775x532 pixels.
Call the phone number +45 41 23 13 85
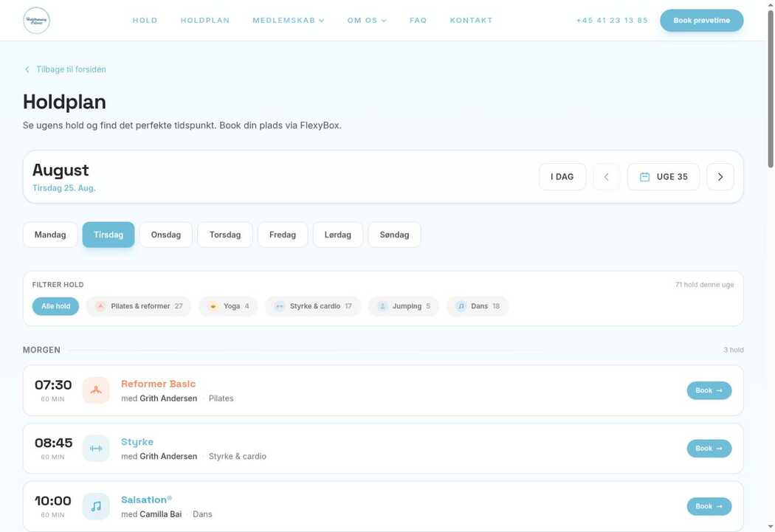tap(612, 20)
